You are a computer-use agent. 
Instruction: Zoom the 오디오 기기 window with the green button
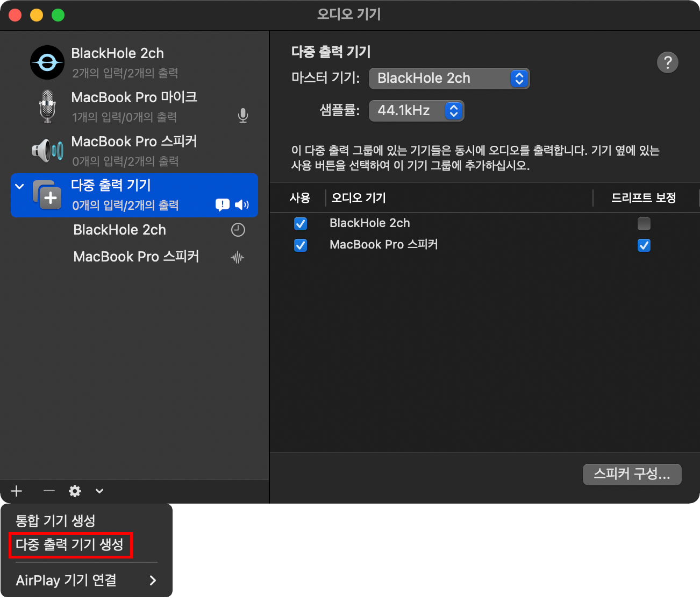point(58,15)
